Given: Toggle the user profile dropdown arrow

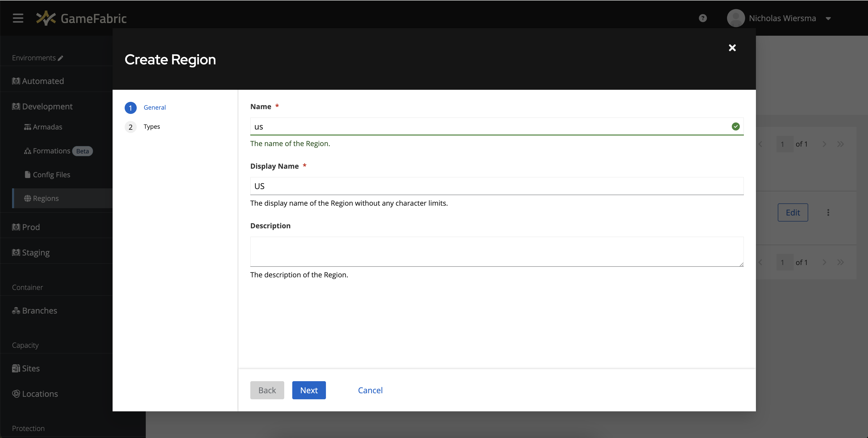Looking at the screenshot, I should click(x=828, y=18).
